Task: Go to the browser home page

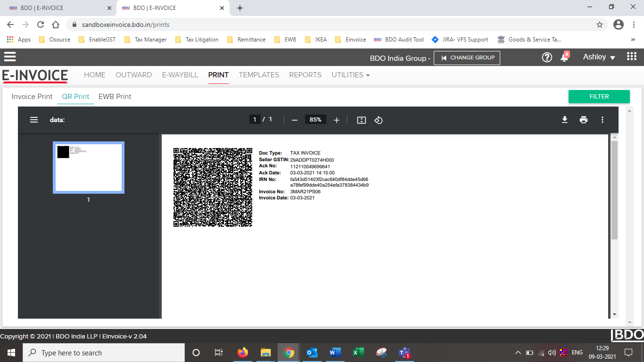Action: tap(56, 25)
